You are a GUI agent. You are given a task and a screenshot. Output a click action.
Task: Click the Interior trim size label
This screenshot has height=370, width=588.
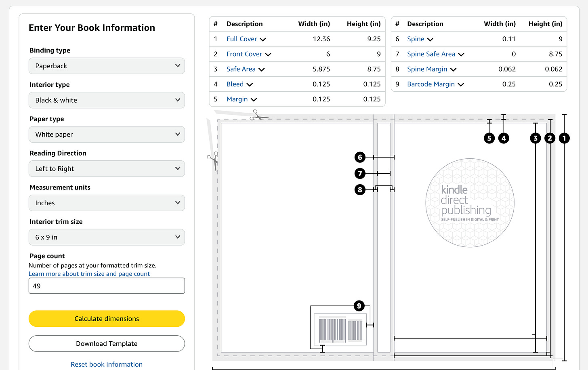[x=56, y=222]
